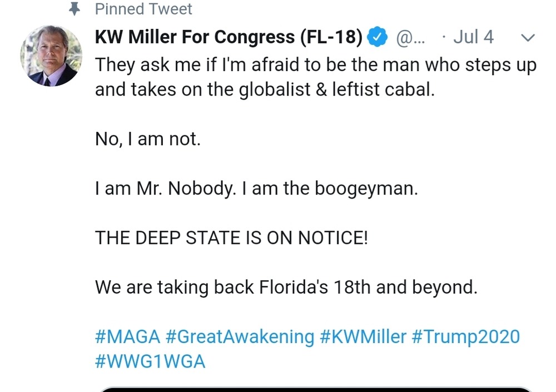Click the pin icon beside Pinned Tweet

tap(74, 9)
